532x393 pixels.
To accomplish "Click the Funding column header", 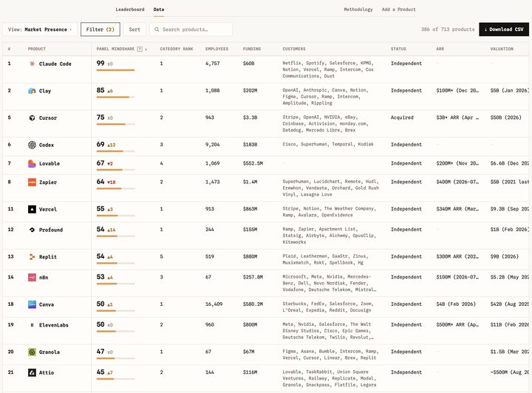I will point(252,49).
